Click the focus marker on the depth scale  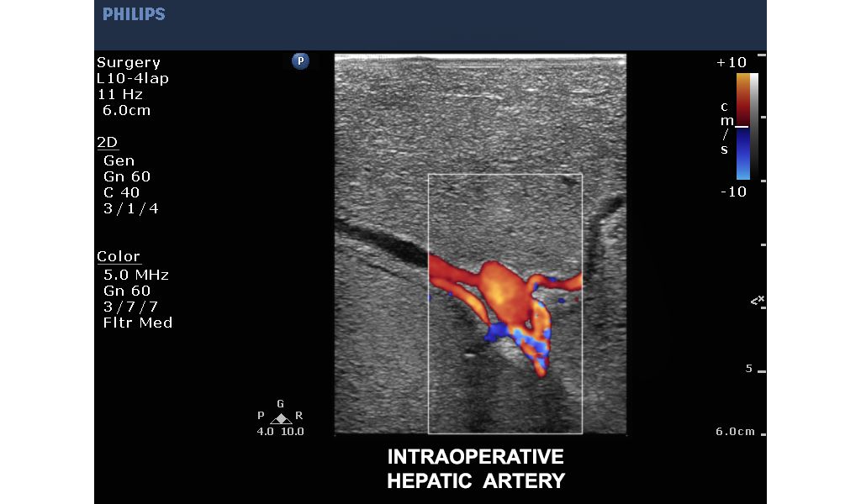(x=758, y=300)
